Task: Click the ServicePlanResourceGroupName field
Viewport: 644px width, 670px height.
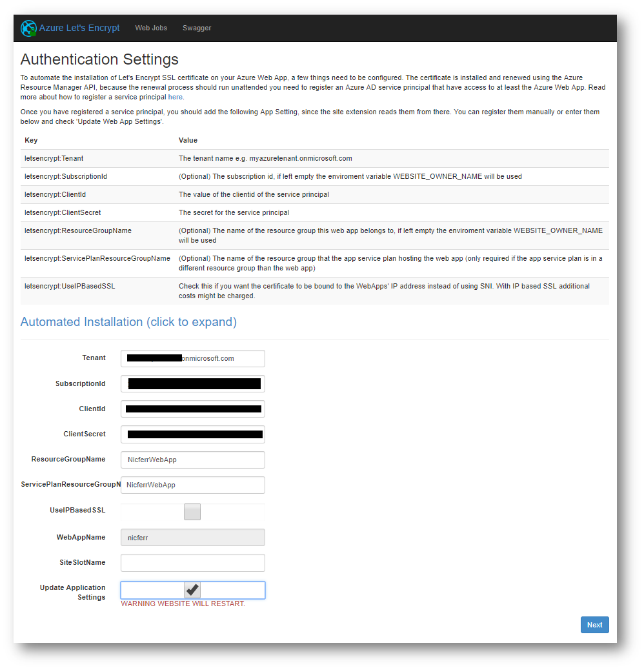Action: tap(193, 485)
